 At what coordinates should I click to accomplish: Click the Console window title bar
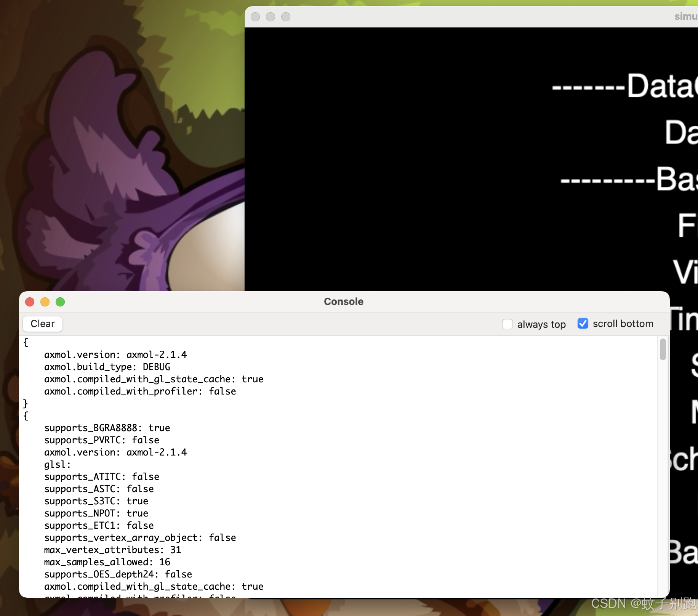tap(343, 302)
